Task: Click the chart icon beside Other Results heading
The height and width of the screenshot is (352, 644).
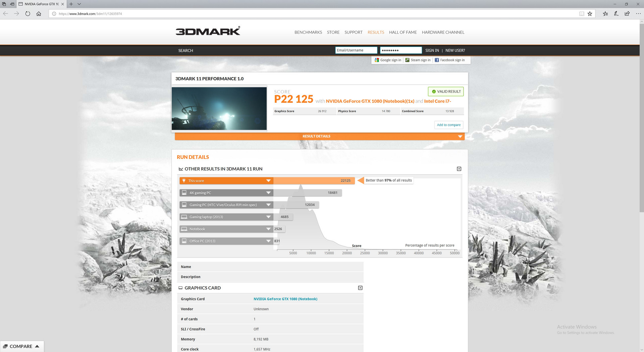Action: coord(181,169)
